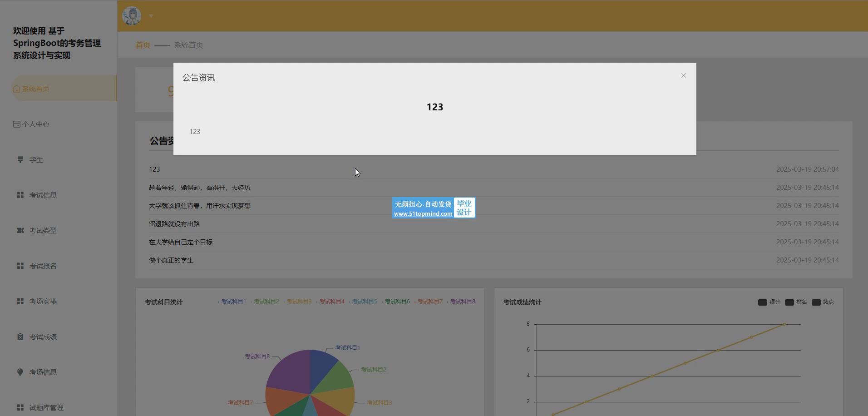Click the 考试成绩 clipboard icon
The height and width of the screenshot is (416, 868).
point(20,337)
